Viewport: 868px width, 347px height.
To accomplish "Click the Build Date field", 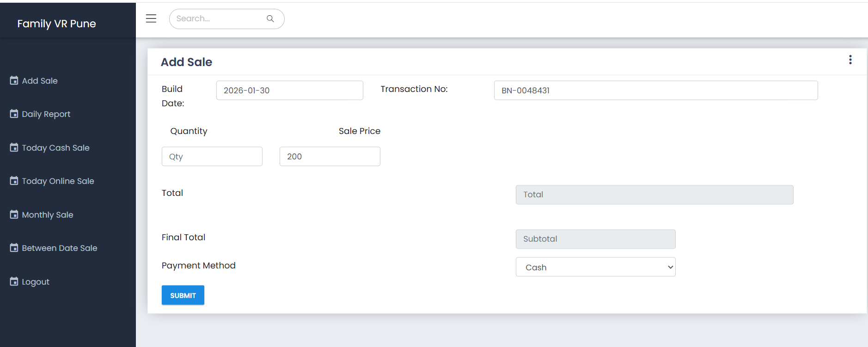I will click(289, 91).
